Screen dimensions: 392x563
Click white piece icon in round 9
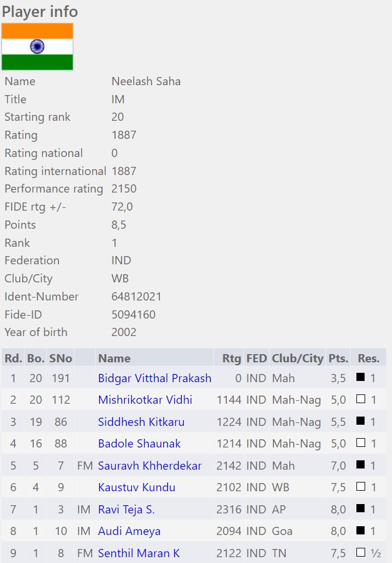coord(360,552)
